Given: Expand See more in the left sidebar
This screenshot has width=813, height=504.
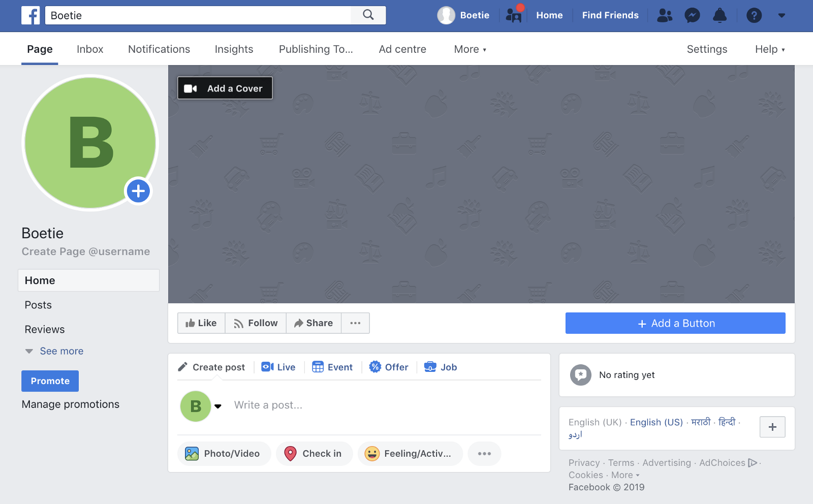Looking at the screenshot, I should click(54, 351).
